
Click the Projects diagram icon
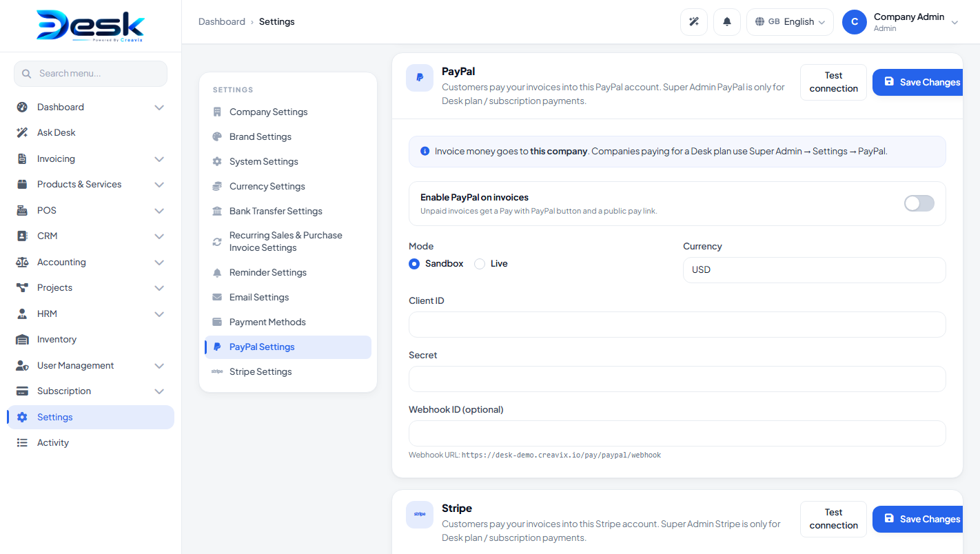(22, 288)
